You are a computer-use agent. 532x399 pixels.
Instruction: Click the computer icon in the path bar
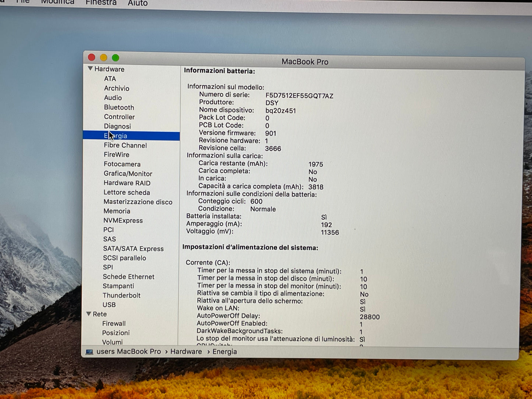pyautogui.click(x=89, y=352)
